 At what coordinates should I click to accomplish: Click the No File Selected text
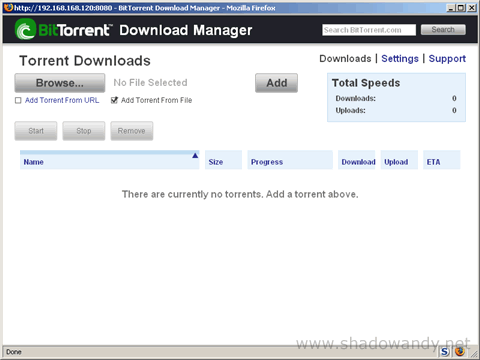click(150, 83)
